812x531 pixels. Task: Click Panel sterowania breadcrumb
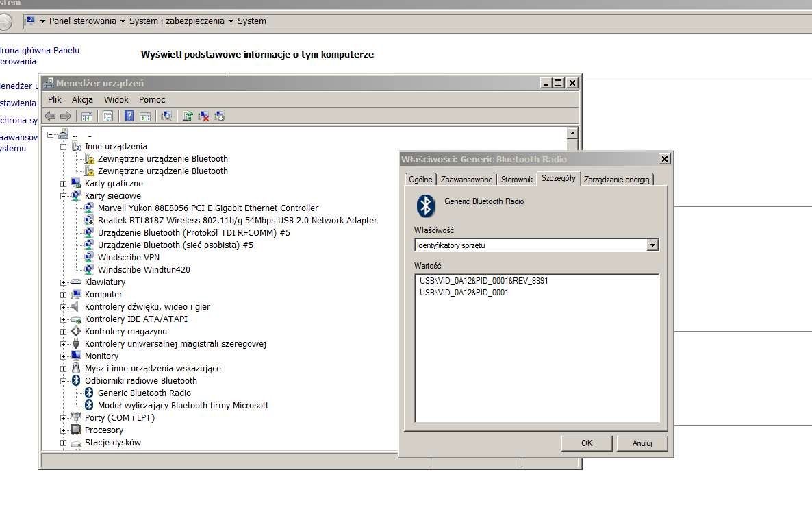(x=82, y=21)
